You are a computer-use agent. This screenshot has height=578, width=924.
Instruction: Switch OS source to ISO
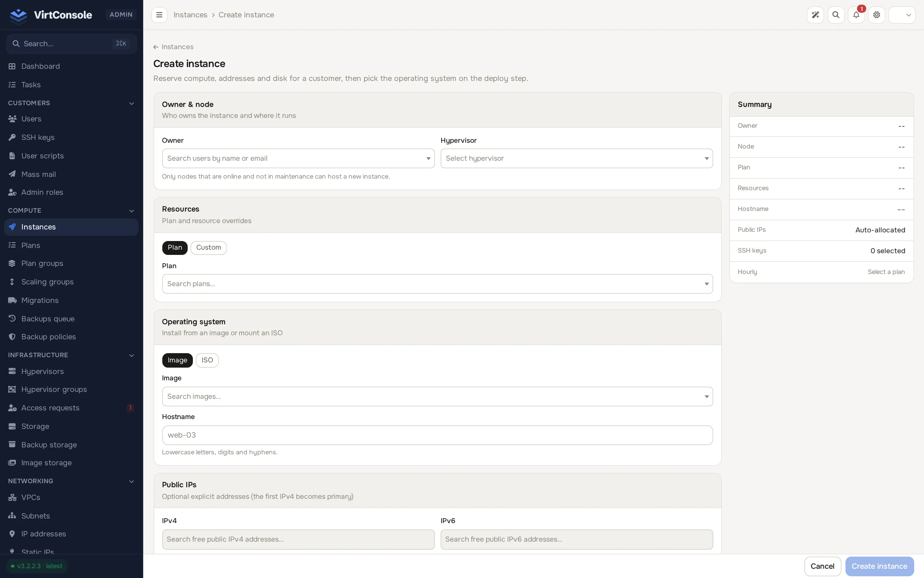(x=207, y=360)
